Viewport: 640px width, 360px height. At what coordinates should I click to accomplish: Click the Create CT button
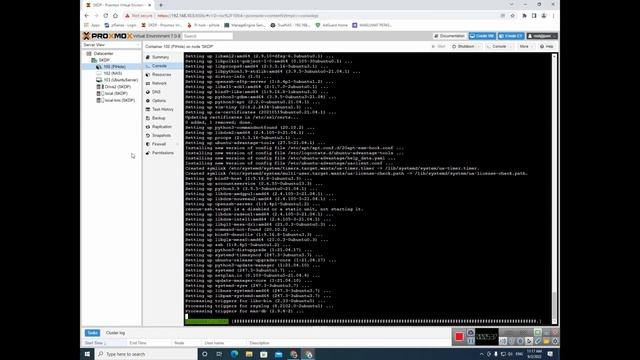tap(511, 36)
